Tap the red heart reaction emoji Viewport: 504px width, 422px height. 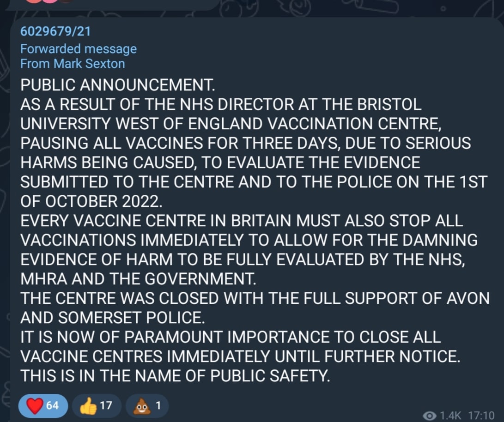click(x=34, y=406)
